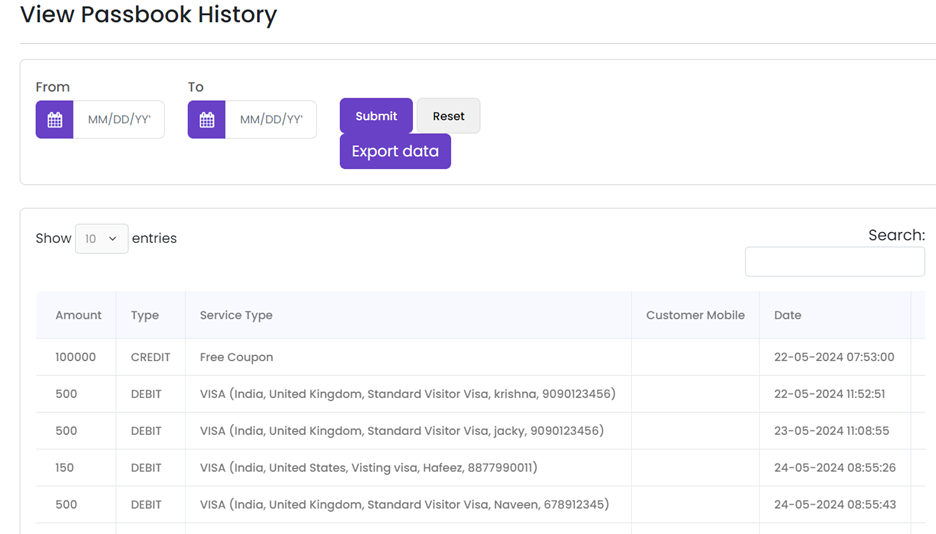Select the 100000 amount cell
Image resolution: width=936 pixels, height=534 pixels.
coord(76,357)
